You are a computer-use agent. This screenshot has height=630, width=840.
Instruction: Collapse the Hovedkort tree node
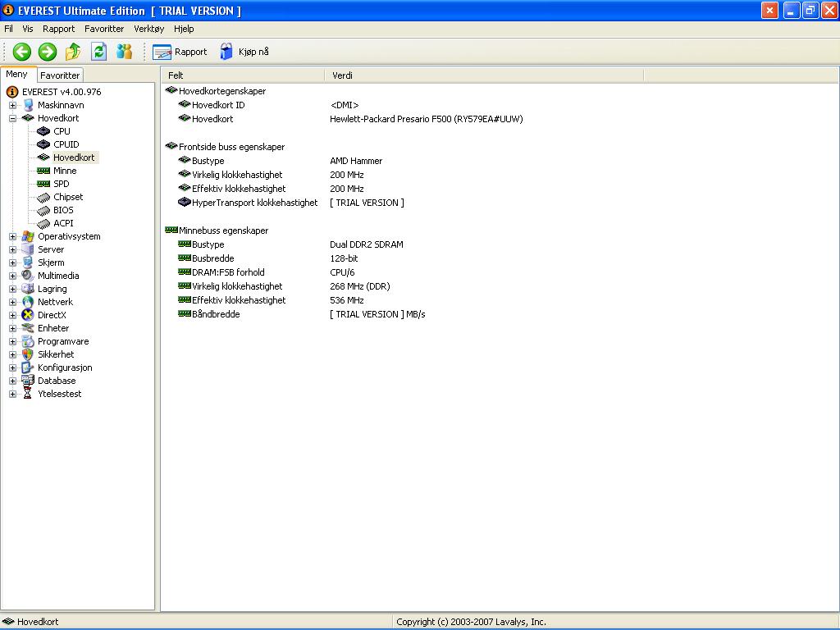(x=12, y=118)
